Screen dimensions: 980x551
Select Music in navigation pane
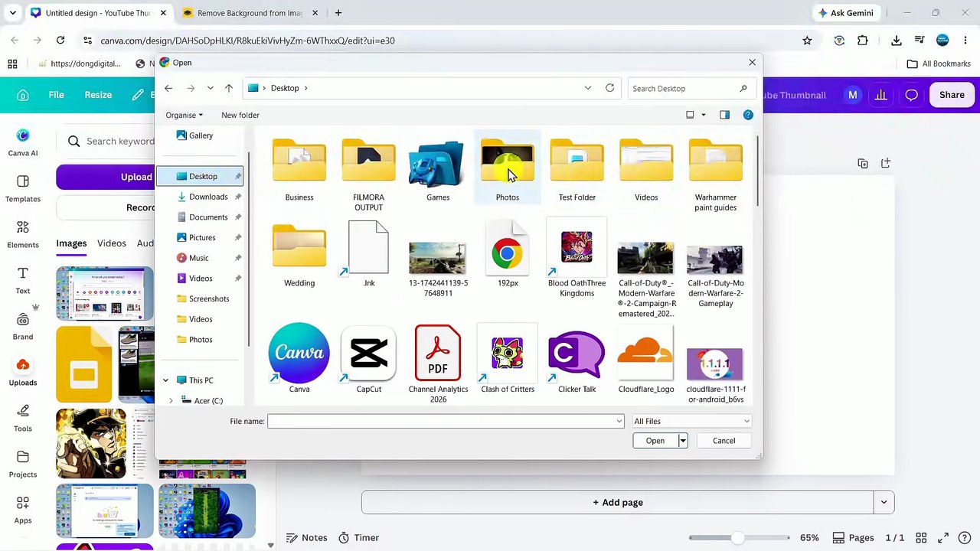[200, 258]
